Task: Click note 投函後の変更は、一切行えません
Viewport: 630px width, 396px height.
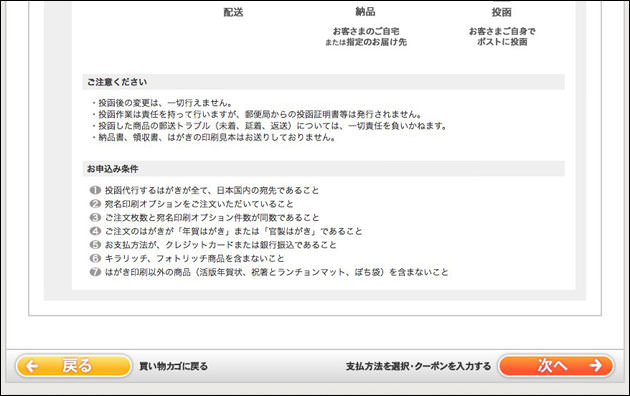Action: (162, 103)
